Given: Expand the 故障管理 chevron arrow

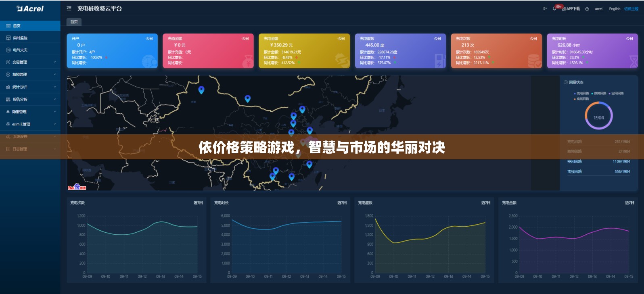Looking at the screenshot, I should click(x=55, y=75).
